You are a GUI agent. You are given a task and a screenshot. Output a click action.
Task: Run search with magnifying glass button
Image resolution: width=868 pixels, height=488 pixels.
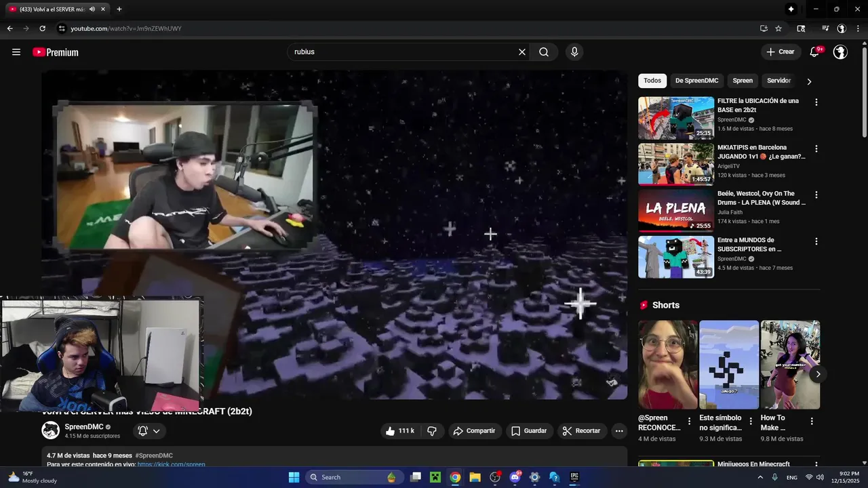coord(544,52)
